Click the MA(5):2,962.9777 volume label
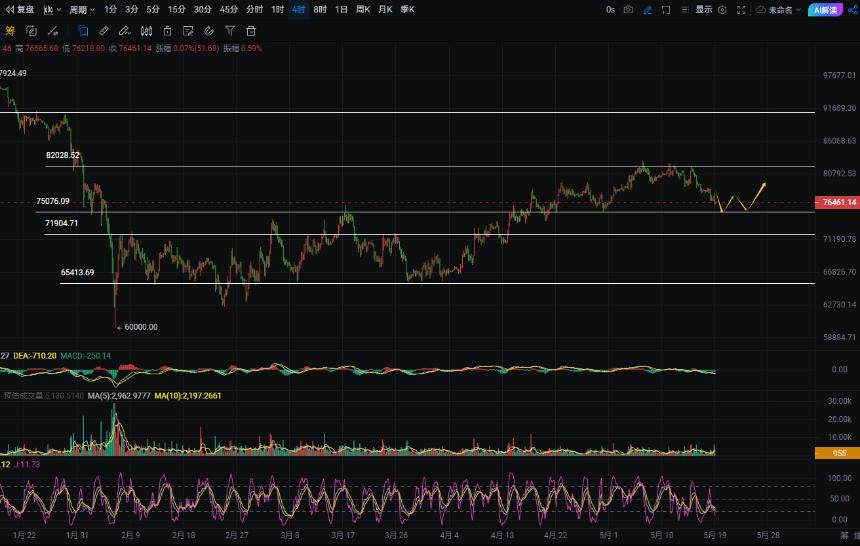Image resolution: width=860 pixels, height=546 pixels. 119,396
